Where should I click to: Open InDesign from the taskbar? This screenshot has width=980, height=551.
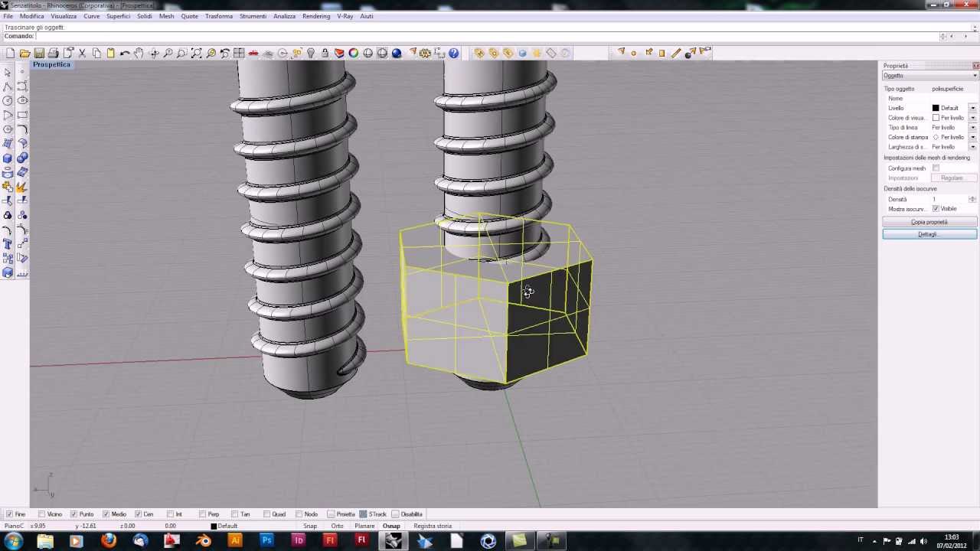pyautogui.click(x=299, y=541)
